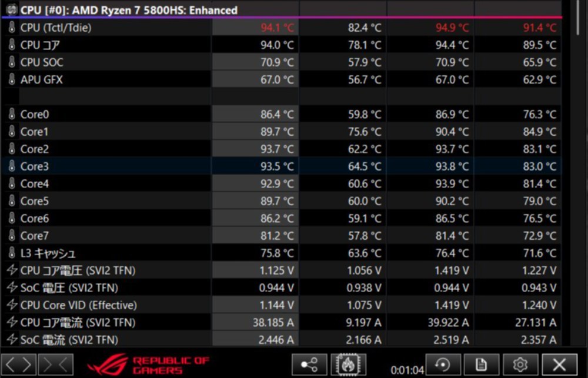Click the thermometer icon beside Core5

click(12, 201)
